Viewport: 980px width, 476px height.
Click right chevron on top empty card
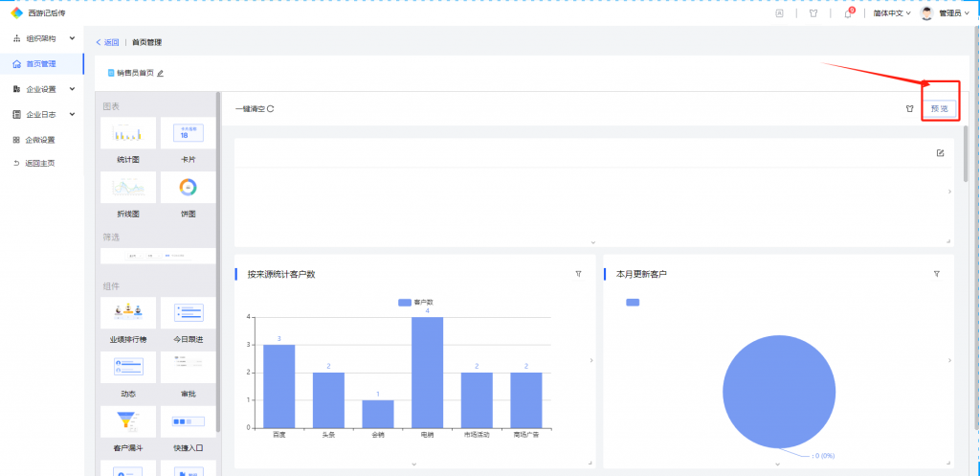(950, 192)
